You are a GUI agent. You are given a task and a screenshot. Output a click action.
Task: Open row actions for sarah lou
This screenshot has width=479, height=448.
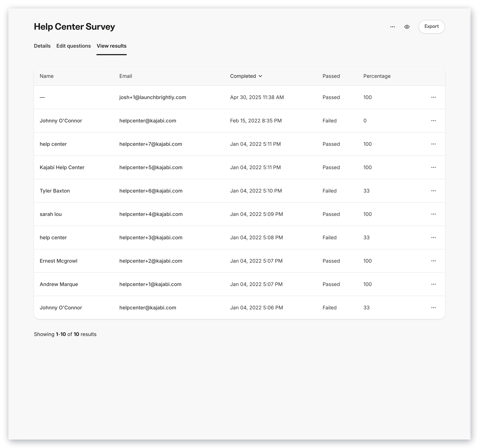tap(433, 214)
